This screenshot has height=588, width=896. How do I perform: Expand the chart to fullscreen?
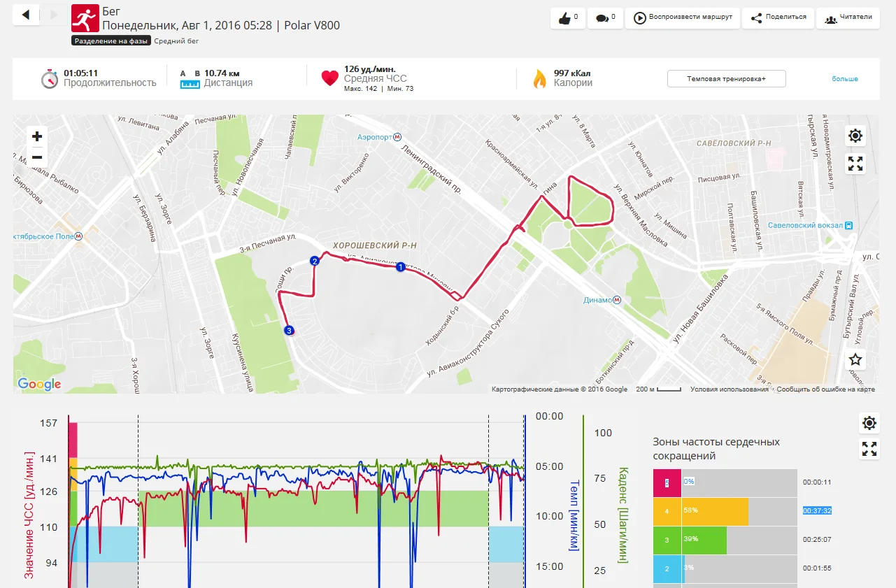point(869,449)
